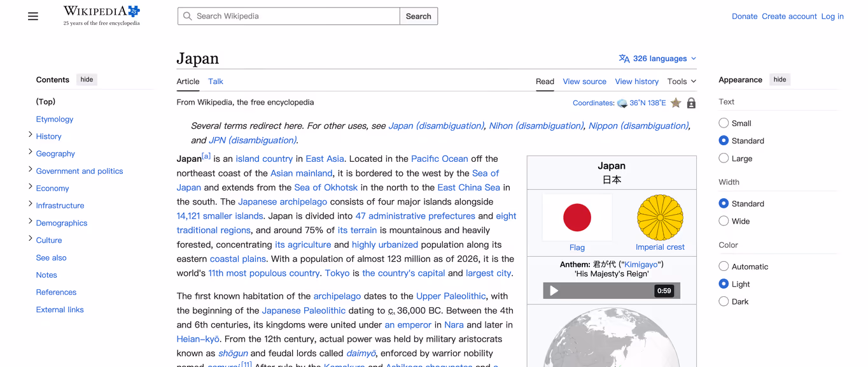The width and height of the screenshot is (868, 367).
Task: Select Small text size
Action: 724,123
